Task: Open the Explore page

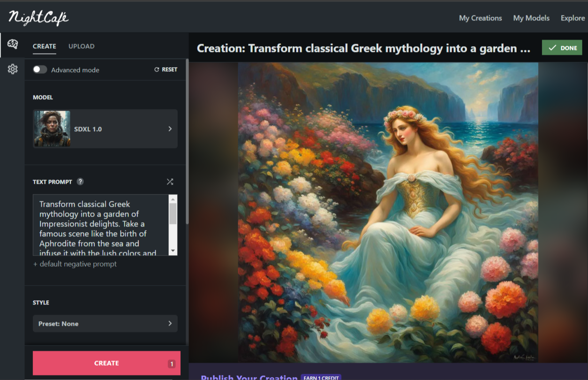Action: tap(573, 18)
